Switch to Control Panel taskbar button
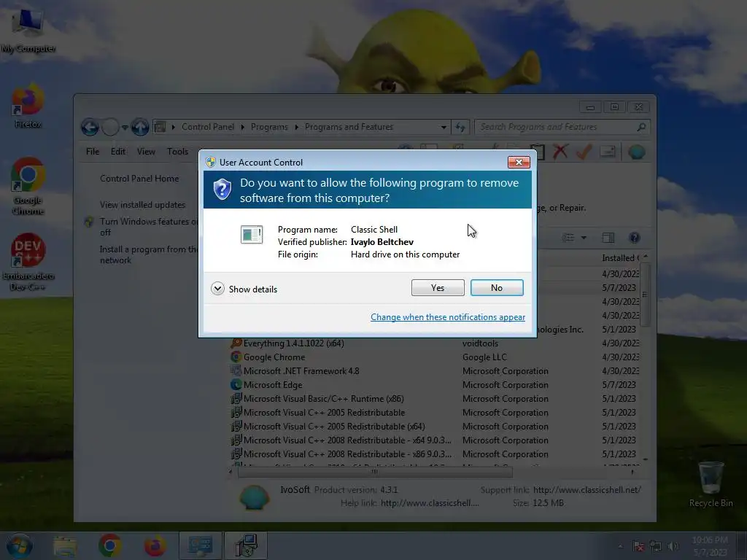Viewport: 747px width, 560px height. 200,545
